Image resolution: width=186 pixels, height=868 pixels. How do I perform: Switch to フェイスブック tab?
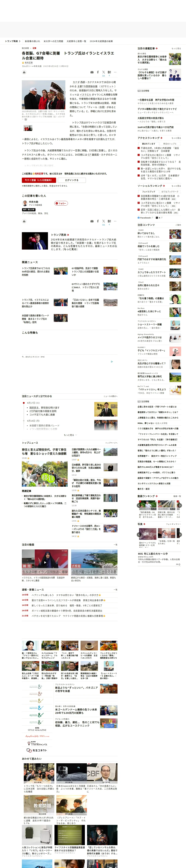[x=148, y=191]
